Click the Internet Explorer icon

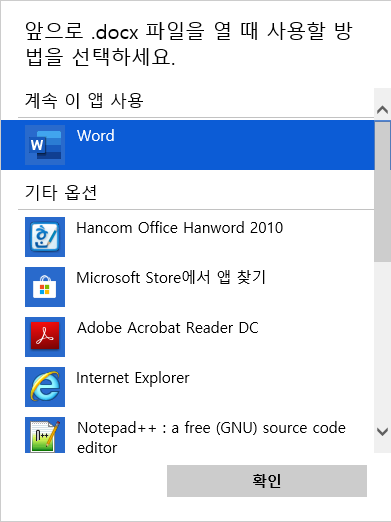pos(45,387)
